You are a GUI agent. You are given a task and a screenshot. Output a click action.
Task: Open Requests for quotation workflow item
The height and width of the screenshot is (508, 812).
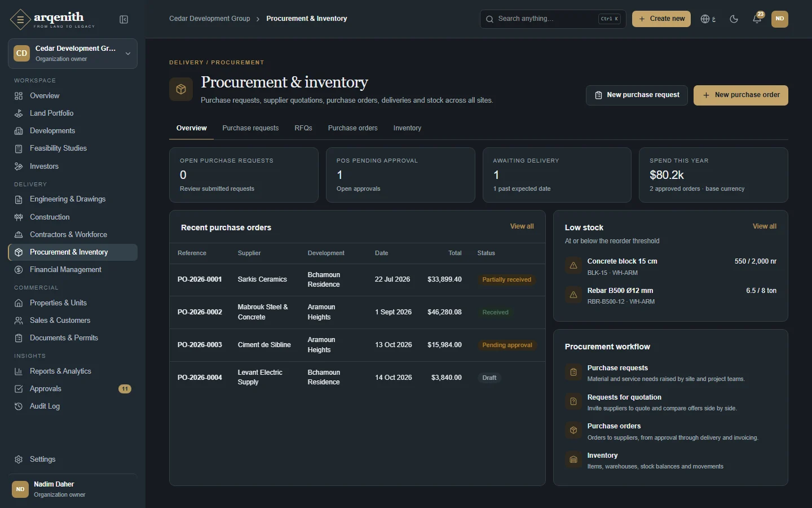[670, 402]
